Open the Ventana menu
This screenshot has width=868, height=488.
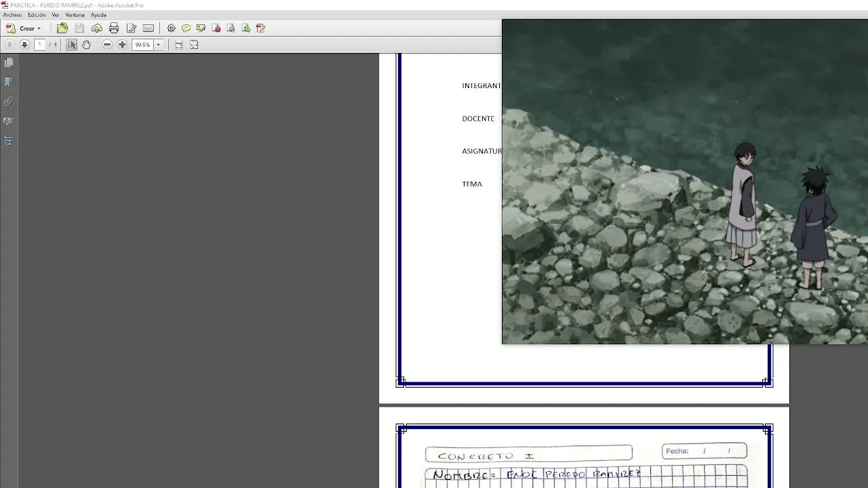75,15
